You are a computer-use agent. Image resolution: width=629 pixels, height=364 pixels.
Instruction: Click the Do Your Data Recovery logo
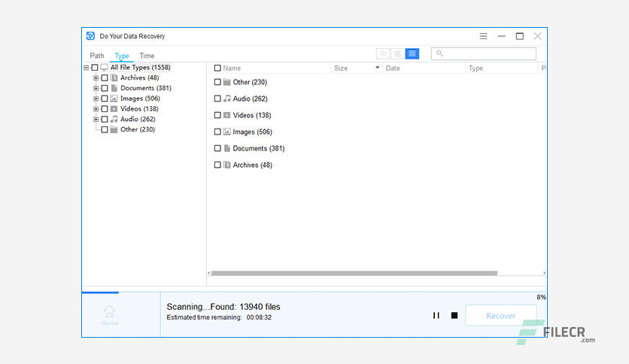[x=90, y=36]
